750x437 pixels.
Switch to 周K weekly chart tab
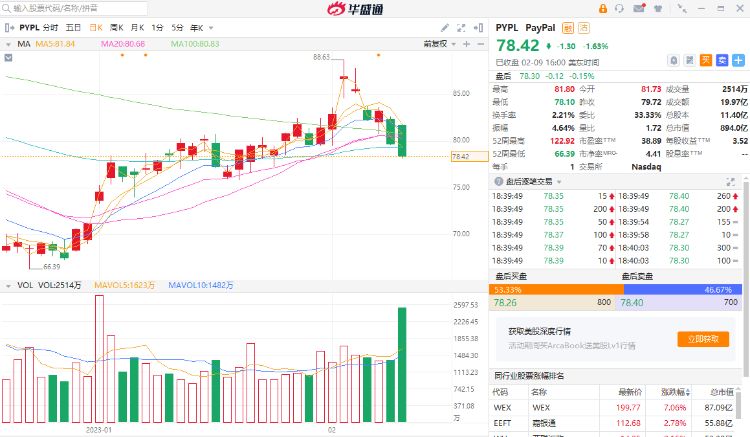pos(117,28)
